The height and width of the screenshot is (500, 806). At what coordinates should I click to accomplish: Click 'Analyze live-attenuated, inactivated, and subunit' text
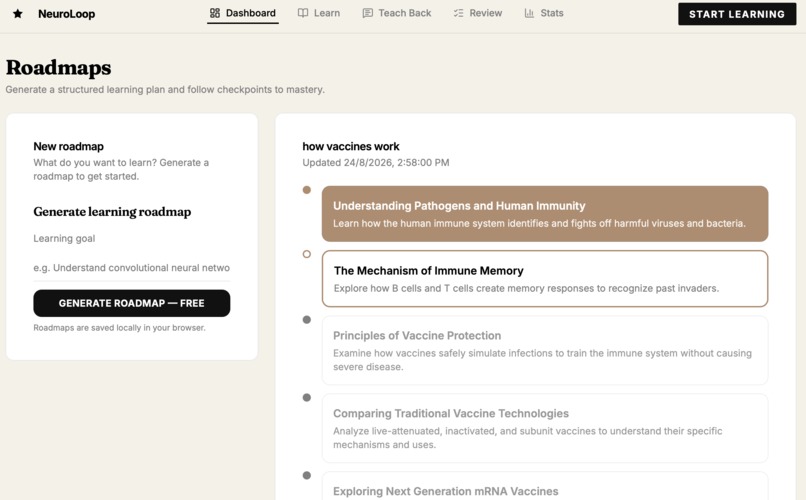(x=527, y=438)
